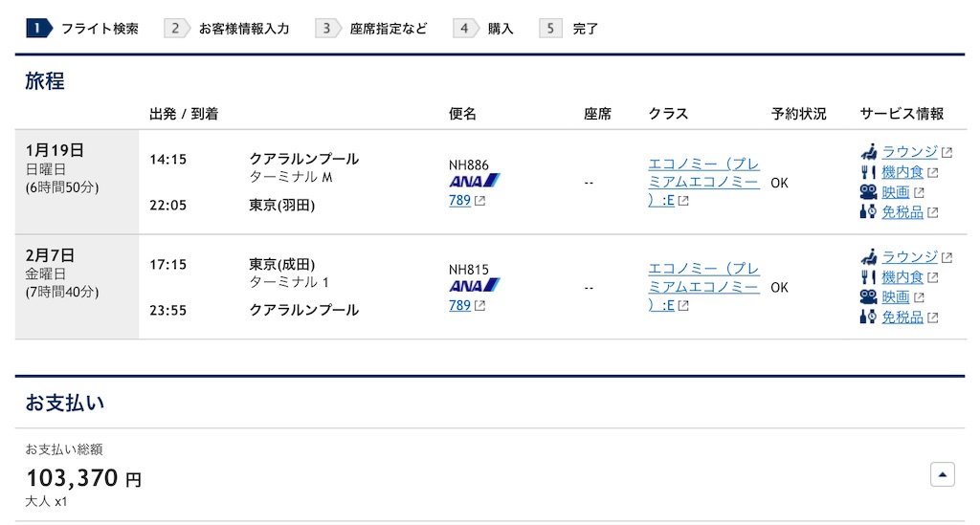Click duty-free bottle icon for flight NH886
980x525 pixels.
(x=868, y=211)
